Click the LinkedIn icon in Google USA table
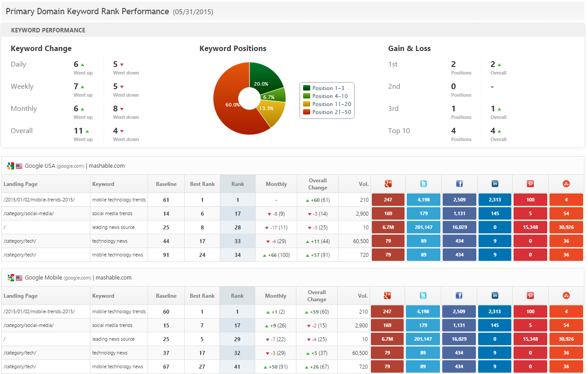The height and width of the screenshot is (374, 588). point(495,184)
